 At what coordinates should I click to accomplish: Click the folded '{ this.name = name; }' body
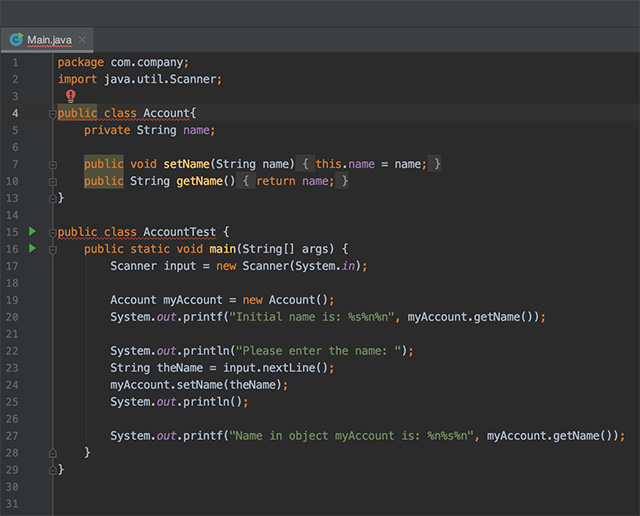(368, 164)
